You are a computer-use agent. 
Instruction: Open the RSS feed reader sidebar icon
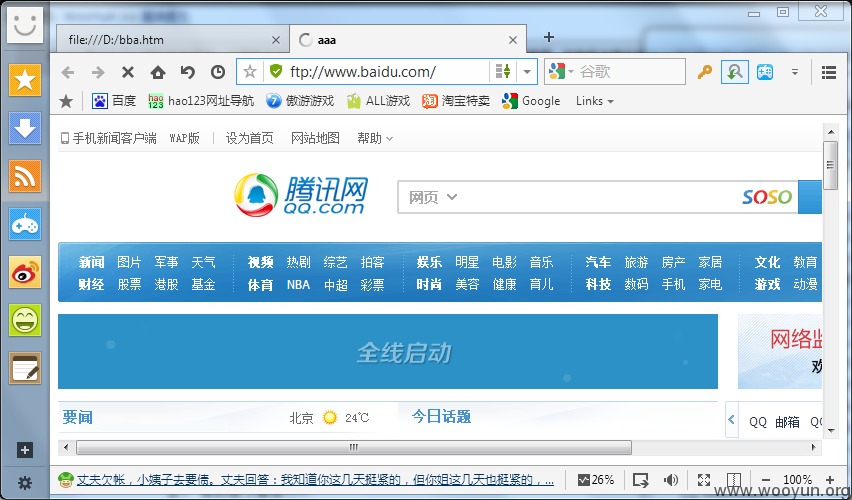pos(24,176)
